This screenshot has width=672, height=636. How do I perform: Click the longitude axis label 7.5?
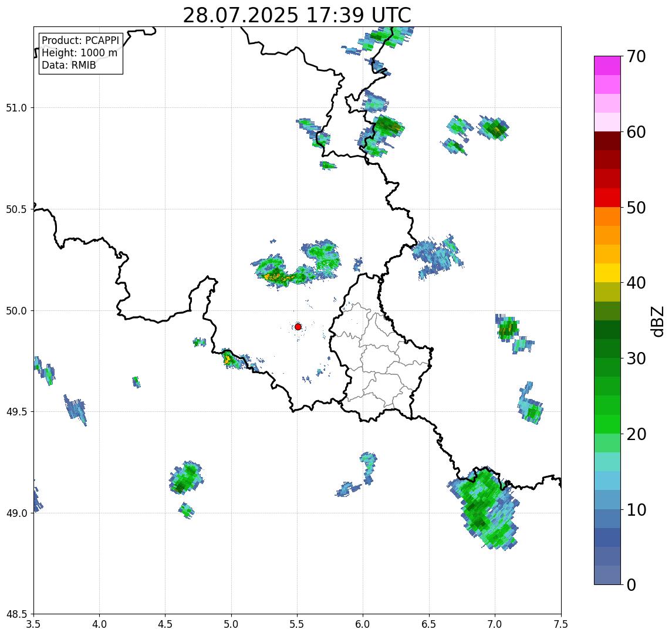coord(561,624)
